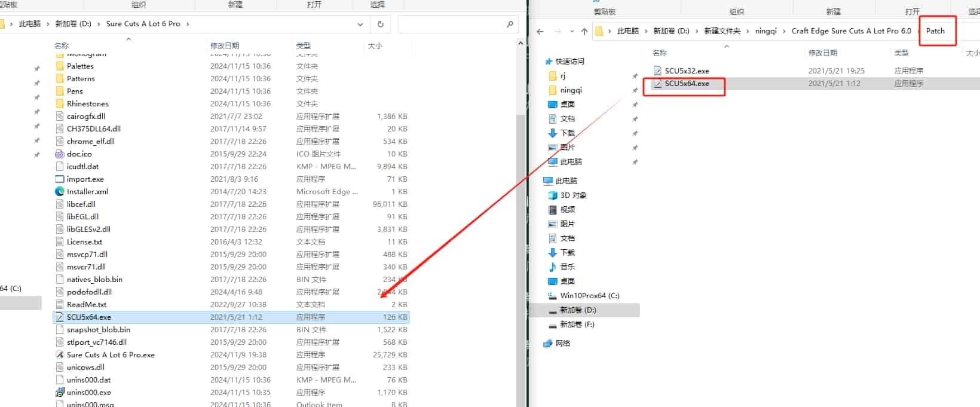Click the Patterns folder icon

pos(60,79)
